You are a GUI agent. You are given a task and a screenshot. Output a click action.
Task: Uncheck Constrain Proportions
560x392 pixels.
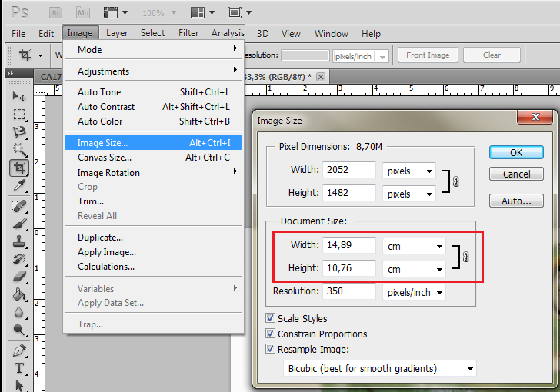tap(270, 334)
